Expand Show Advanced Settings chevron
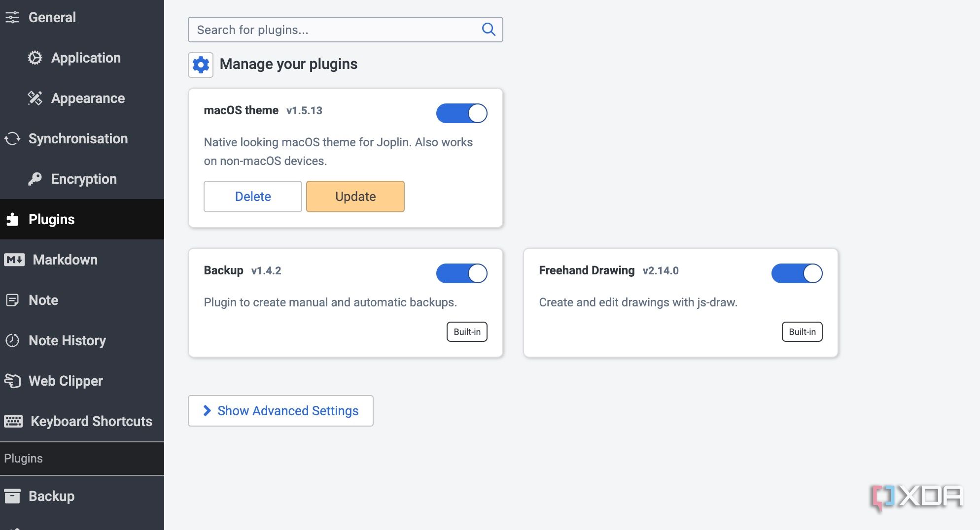Viewport: 980px width, 530px height. tap(207, 411)
